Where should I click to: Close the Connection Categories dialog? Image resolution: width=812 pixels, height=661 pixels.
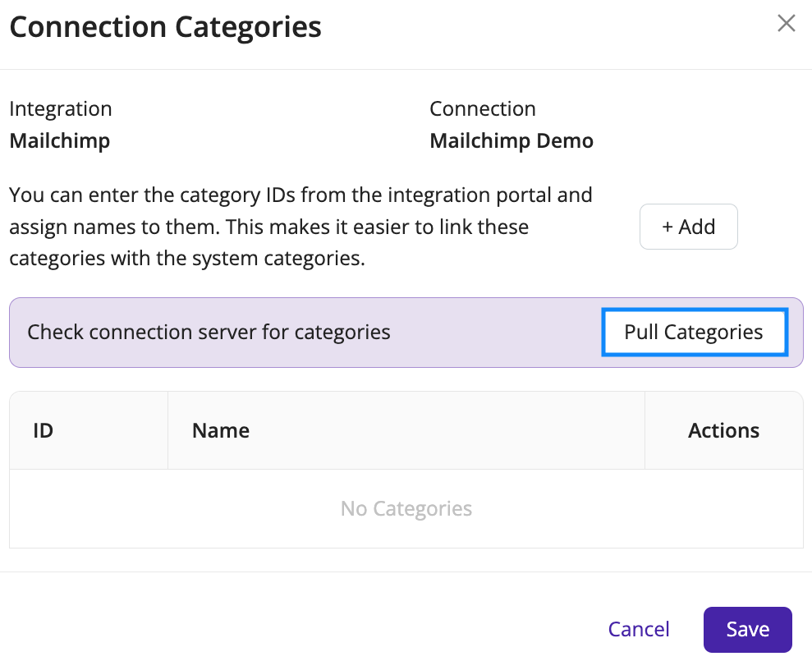tap(786, 23)
